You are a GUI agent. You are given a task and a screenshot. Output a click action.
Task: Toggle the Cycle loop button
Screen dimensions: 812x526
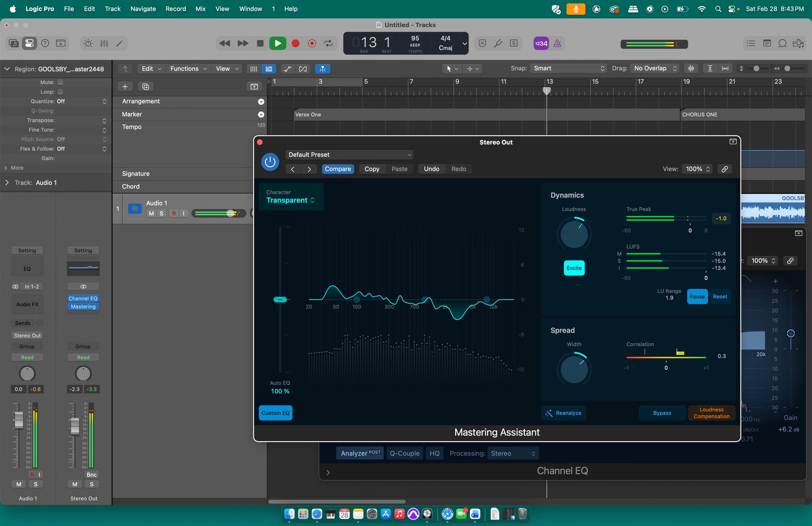point(329,44)
